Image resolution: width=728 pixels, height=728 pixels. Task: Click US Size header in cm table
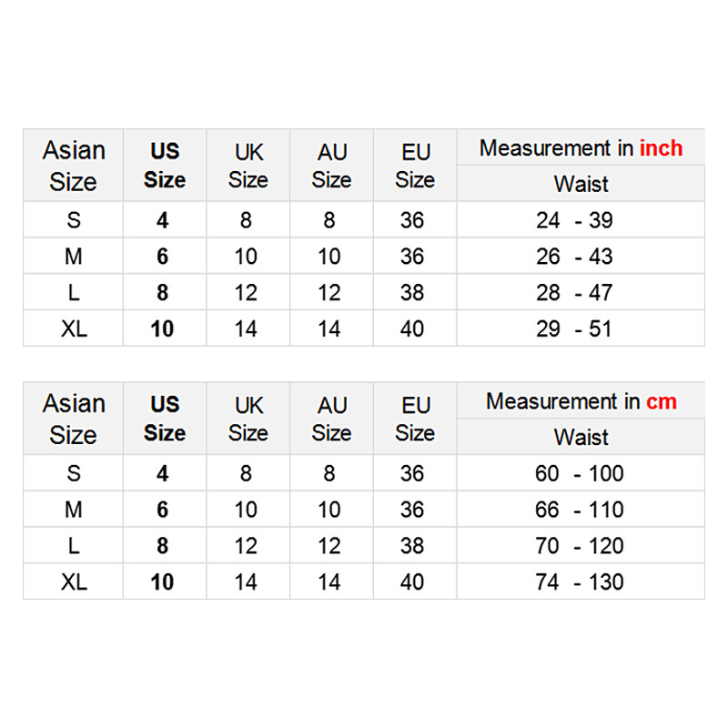(165, 419)
